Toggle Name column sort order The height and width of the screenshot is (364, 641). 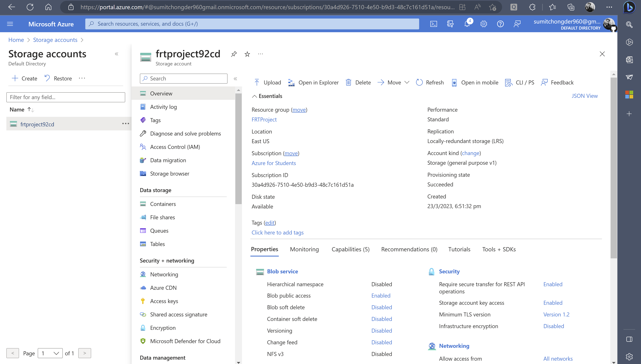pos(31,109)
